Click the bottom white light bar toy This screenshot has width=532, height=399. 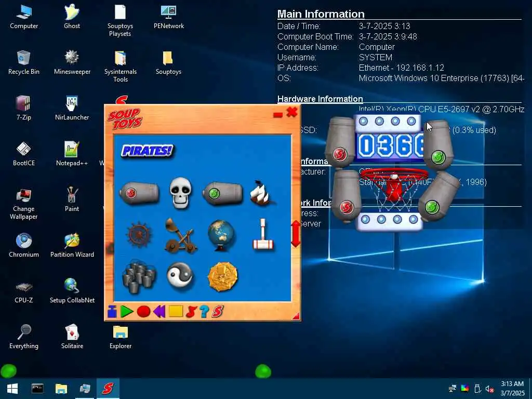pos(389,221)
